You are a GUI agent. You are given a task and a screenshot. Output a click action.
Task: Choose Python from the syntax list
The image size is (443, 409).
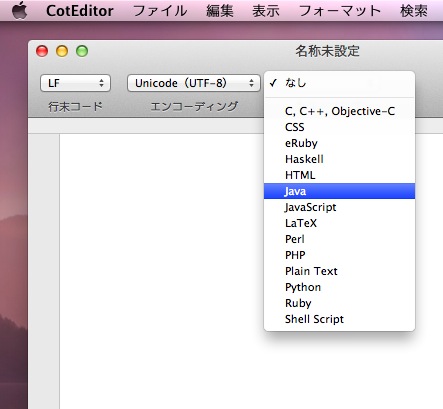coord(339,287)
